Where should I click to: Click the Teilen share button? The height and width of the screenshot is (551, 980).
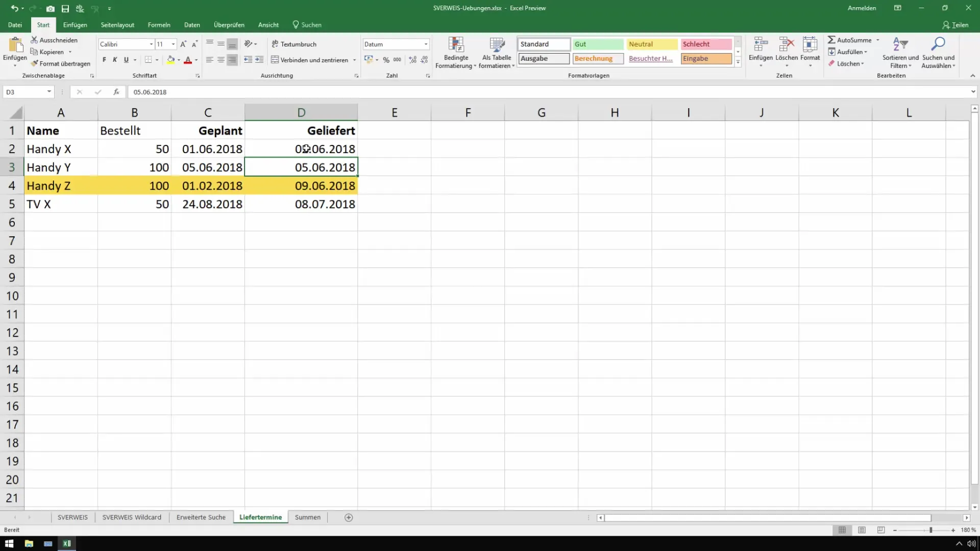click(955, 24)
